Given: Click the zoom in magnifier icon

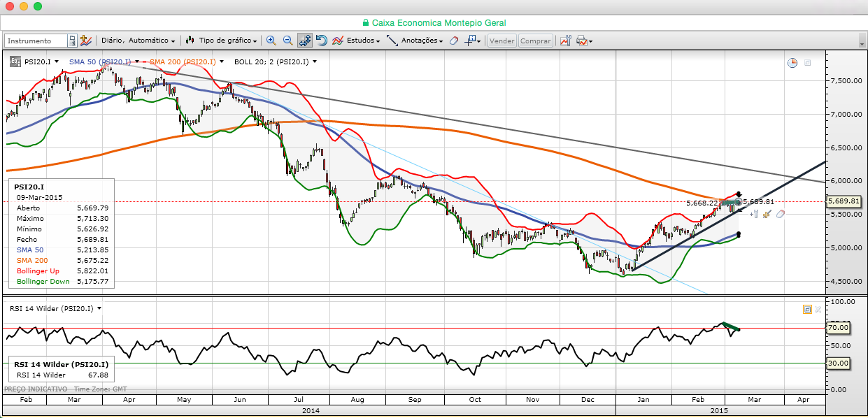Looking at the screenshot, I should [271, 41].
